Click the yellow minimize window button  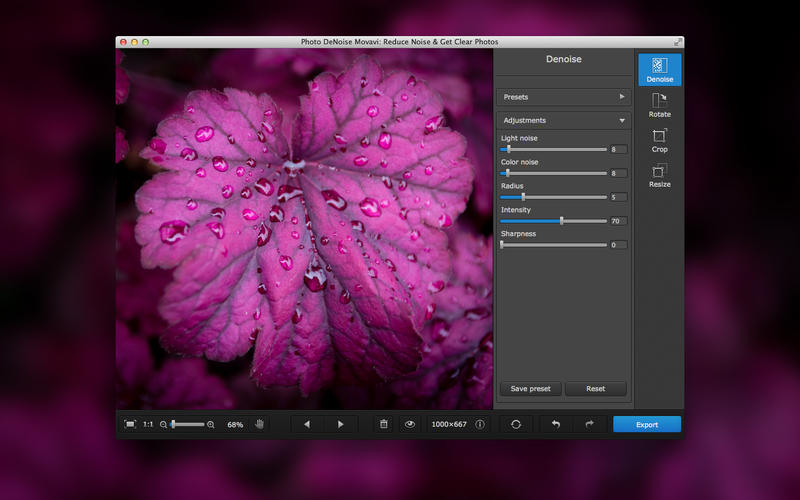(134, 42)
